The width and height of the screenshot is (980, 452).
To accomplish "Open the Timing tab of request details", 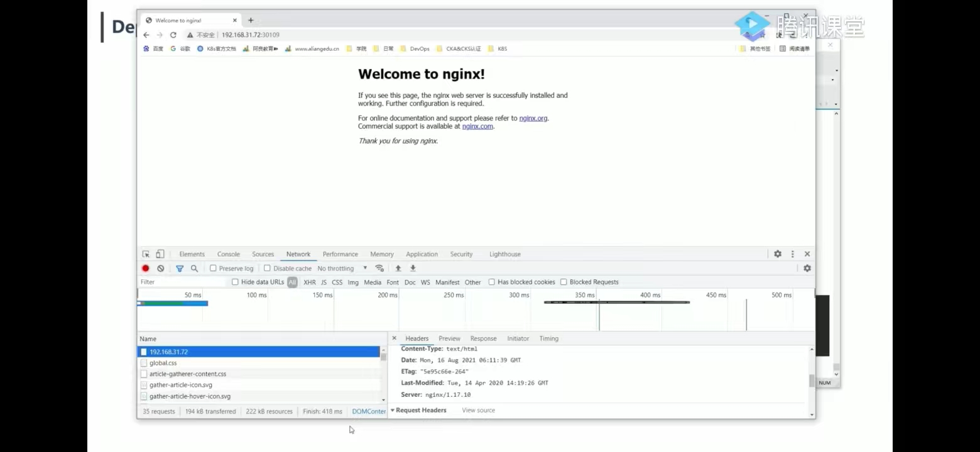I will [548, 338].
